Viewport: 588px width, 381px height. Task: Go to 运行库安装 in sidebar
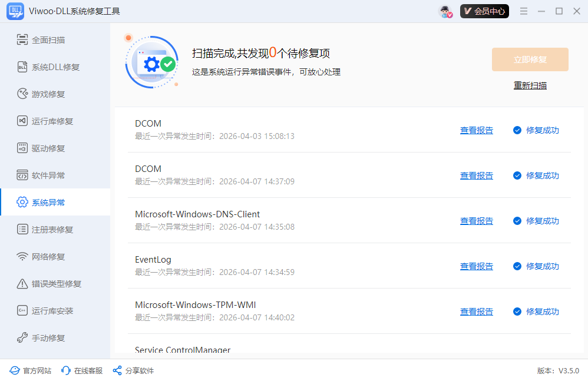coord(52,311)
